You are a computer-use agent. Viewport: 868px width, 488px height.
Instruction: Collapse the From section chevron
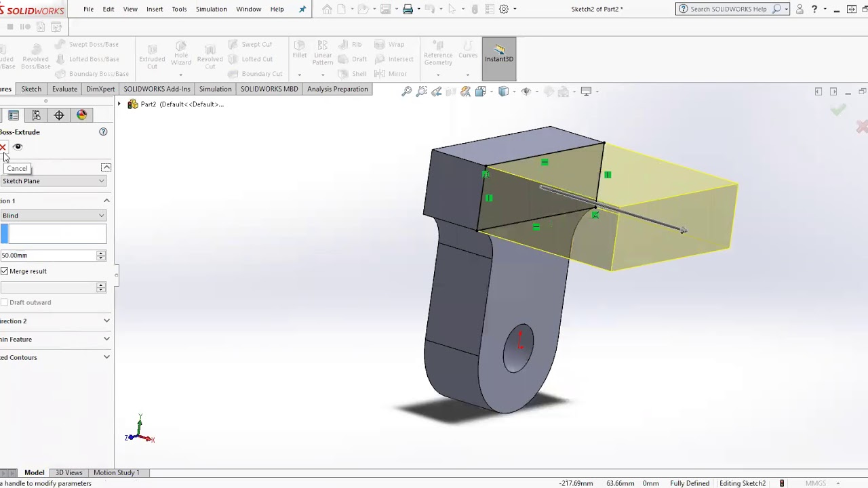(x=106, y=167)
